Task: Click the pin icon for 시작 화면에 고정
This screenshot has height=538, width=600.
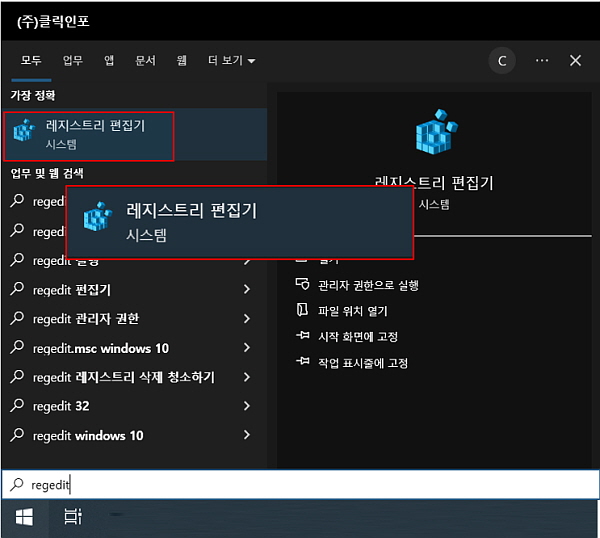Action: (x=303, y=336)
